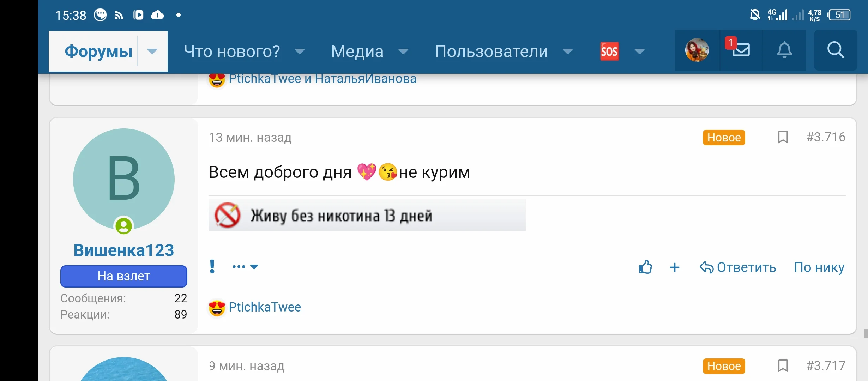
Task: Click the По нику link
Action: tap(819, 267)
